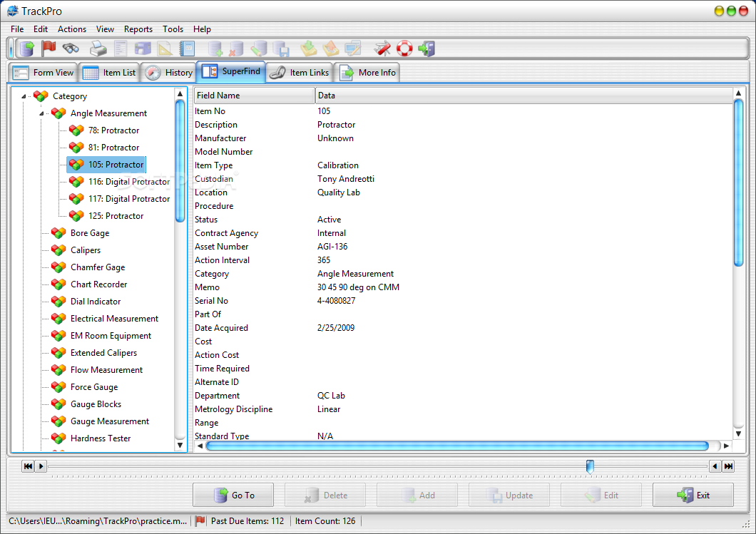756x534 pixels.
Task: Click next record arrow beside first-record button
Action: (41, 466)
